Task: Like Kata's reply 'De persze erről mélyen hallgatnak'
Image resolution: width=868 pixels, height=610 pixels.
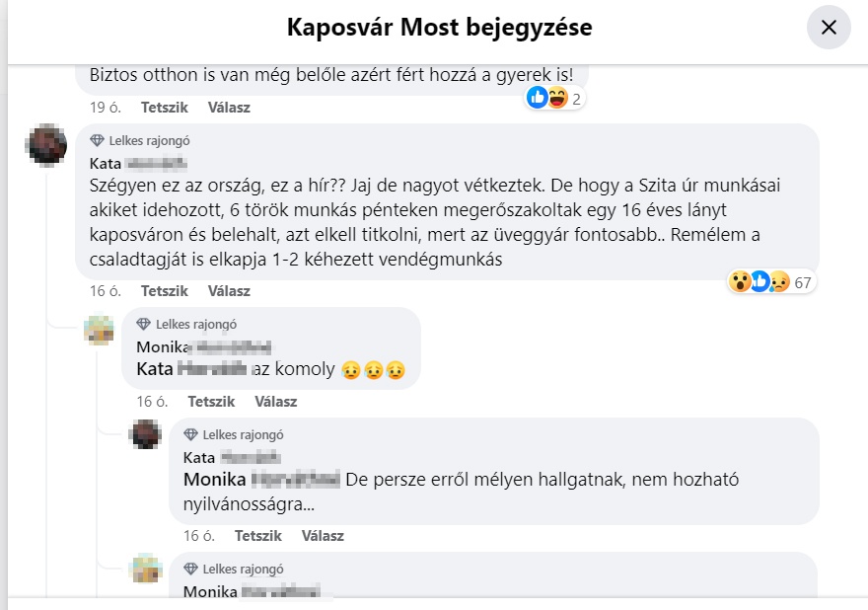Action: click(258, 536)
